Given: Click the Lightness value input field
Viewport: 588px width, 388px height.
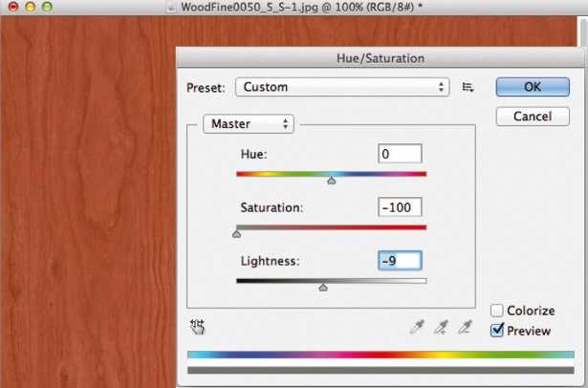Looking at the screenshot, I should point(400,261).
